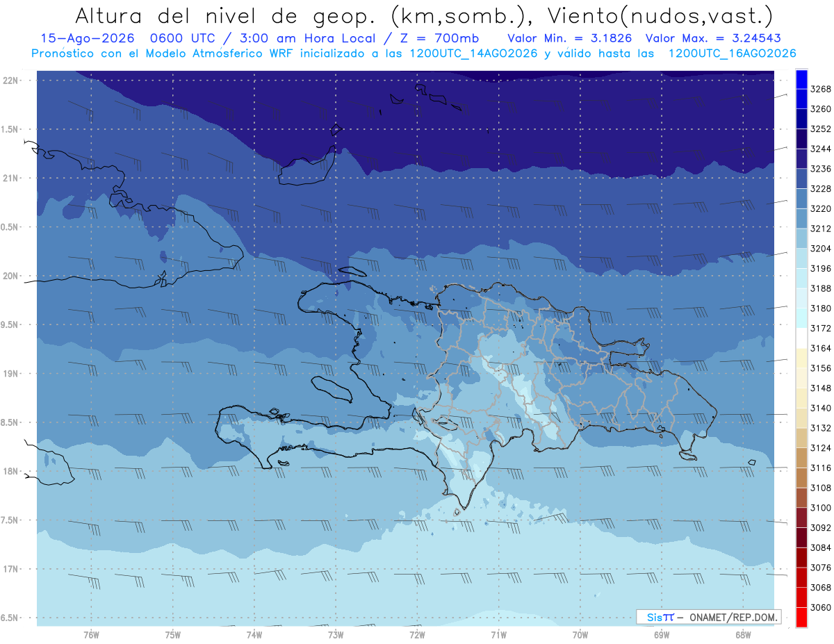Click the 3220 legend value
Image resolution: width=834 pixels, height=644 pixels.
(821, 208)
